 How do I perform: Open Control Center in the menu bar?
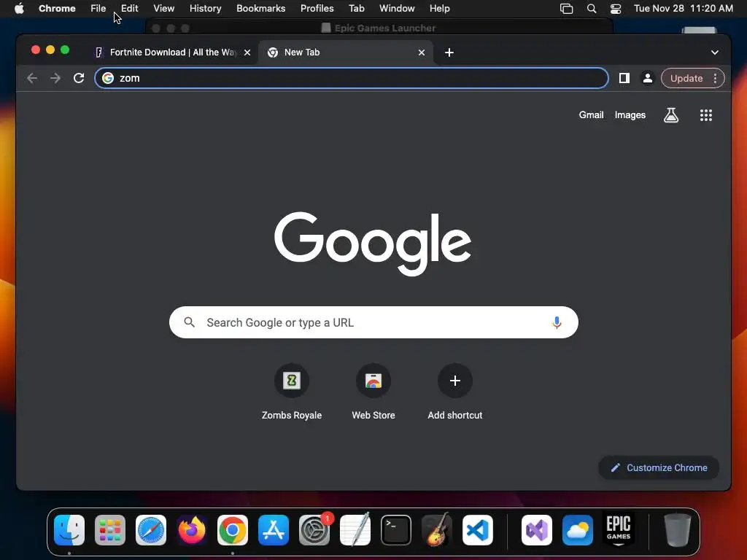click(x=616, y=9)
